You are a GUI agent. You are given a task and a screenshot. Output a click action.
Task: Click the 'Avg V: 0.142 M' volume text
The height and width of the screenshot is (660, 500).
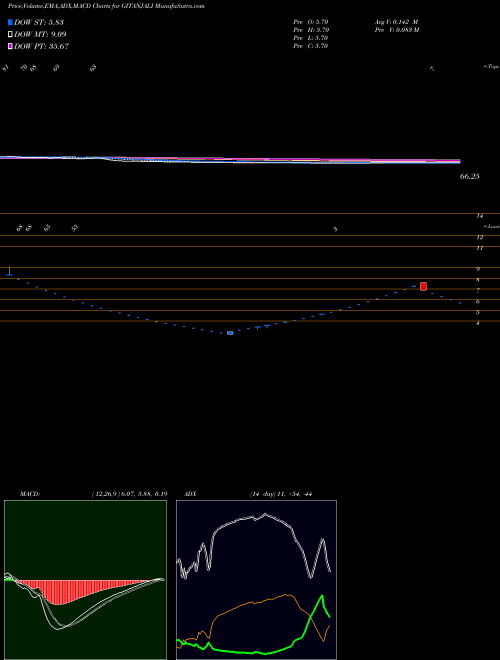coord(396,22)
